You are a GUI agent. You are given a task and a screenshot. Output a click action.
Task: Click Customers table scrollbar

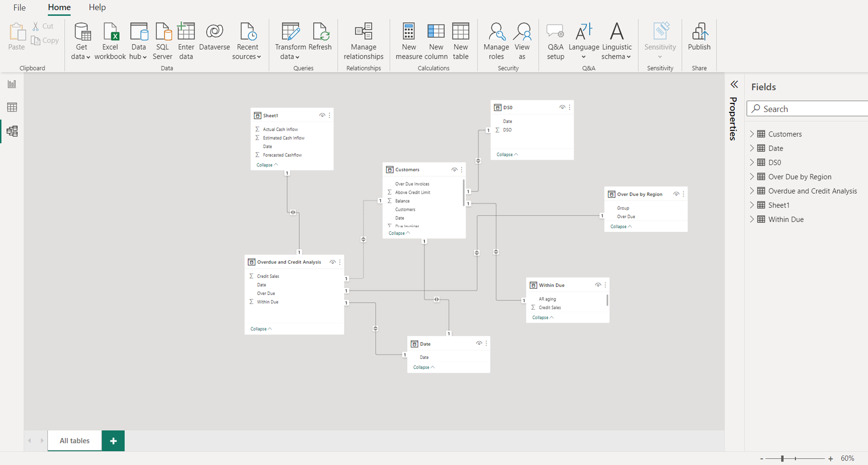click(x=463, y=193)
